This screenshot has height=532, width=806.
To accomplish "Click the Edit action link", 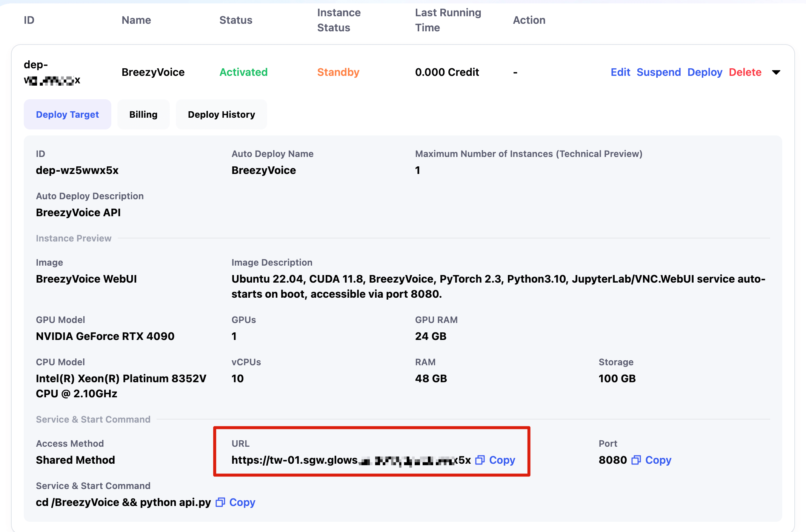I will click(x=620, y=72).
